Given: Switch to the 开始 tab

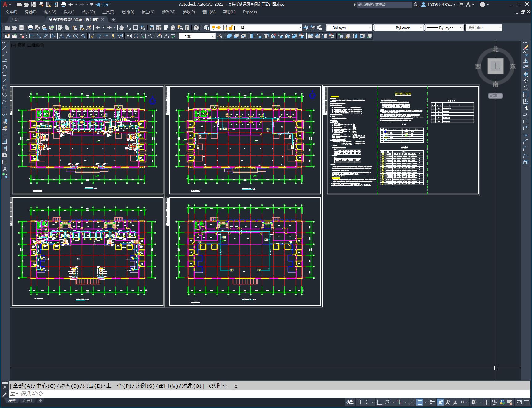Looking at the screenshot, I should click(x=15, y=19).
